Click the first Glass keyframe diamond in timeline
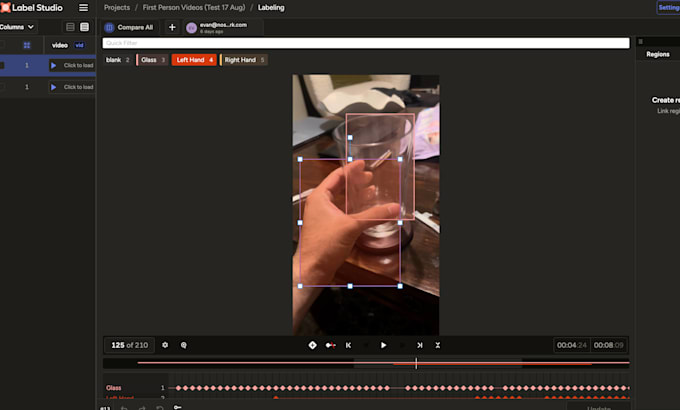The height and width of the screenshot is (410, 680). tap(179, 388)
